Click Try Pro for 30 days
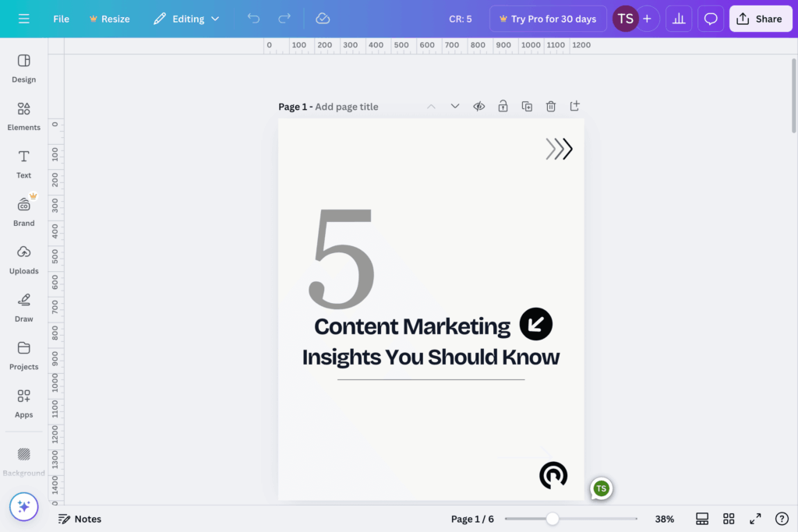798x532 pixels. pos(547,19)
